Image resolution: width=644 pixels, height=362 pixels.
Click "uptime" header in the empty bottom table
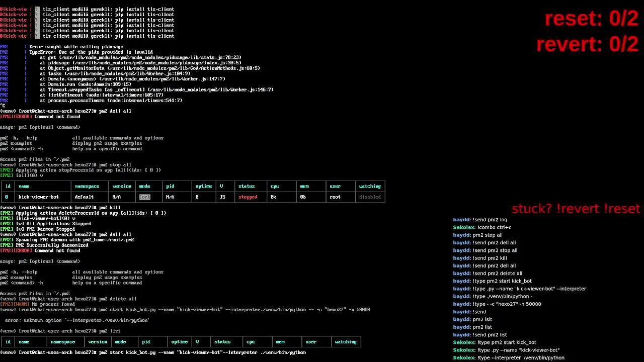tap(179, 342)
